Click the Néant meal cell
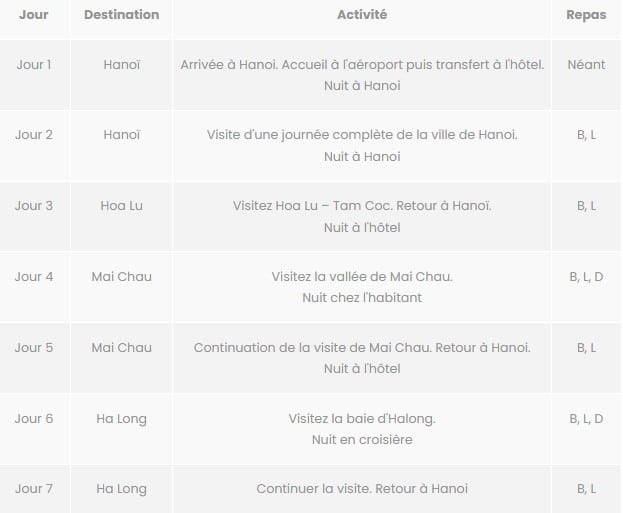This screenshot has height=513, width=623. click(x=586, y=64)
